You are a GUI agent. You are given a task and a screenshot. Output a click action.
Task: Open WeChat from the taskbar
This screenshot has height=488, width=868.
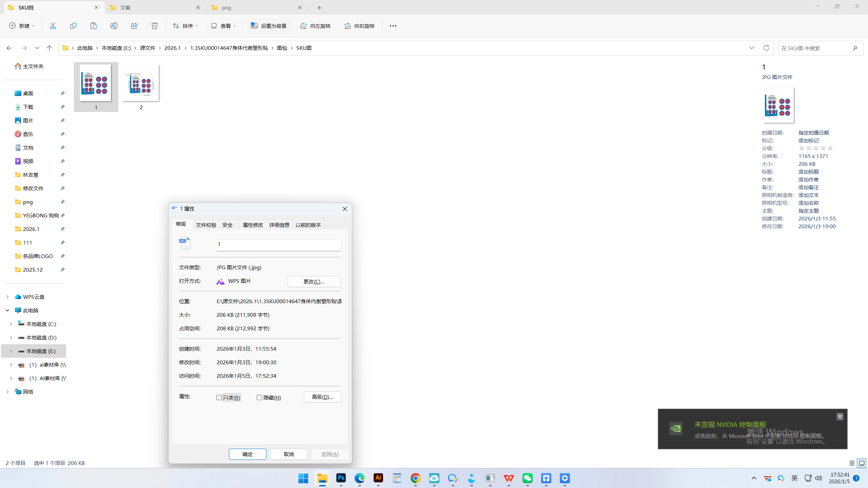coord(527,478)
